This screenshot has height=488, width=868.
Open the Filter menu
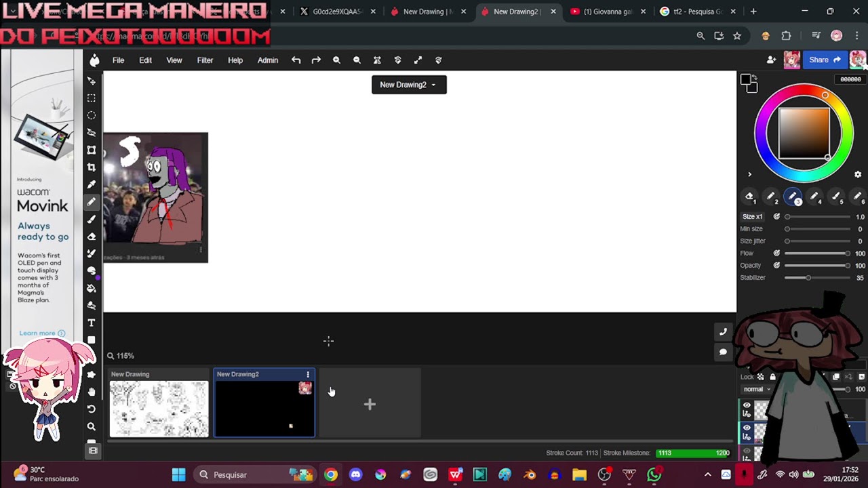pyautogui.click(x=205, y=60)
